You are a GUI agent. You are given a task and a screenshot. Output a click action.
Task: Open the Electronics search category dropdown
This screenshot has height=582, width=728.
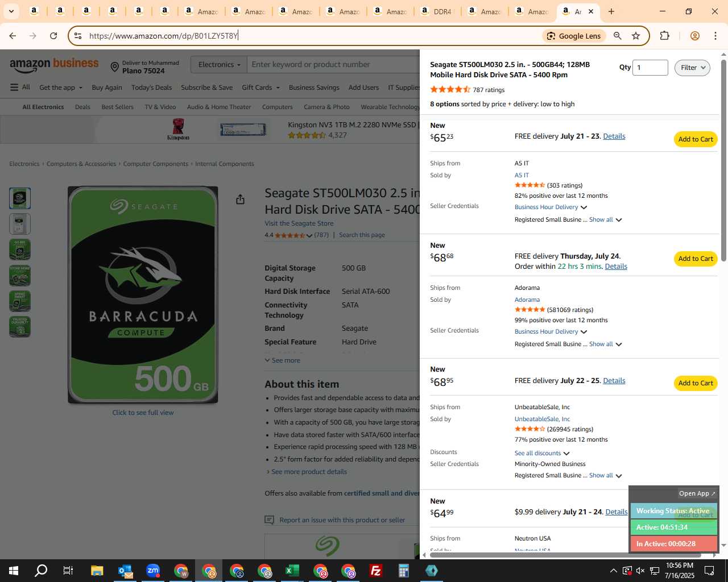click(x=219, y=64)
